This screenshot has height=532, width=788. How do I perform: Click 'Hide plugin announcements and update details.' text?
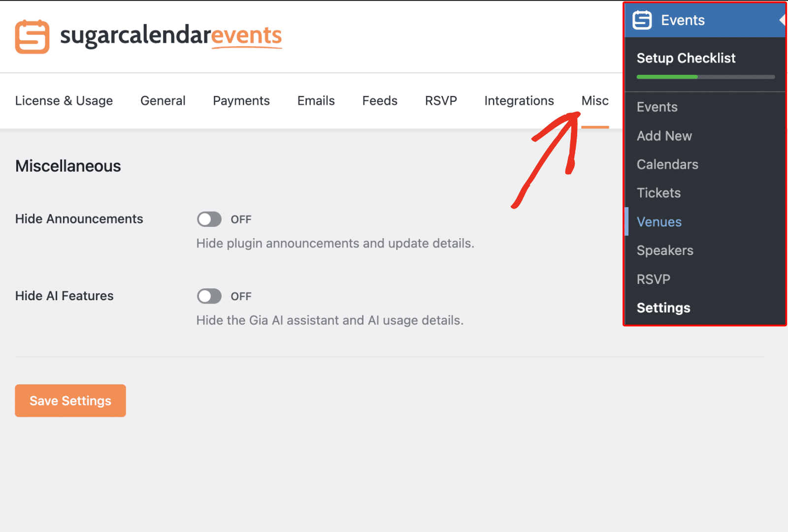(x=335, y=244)
